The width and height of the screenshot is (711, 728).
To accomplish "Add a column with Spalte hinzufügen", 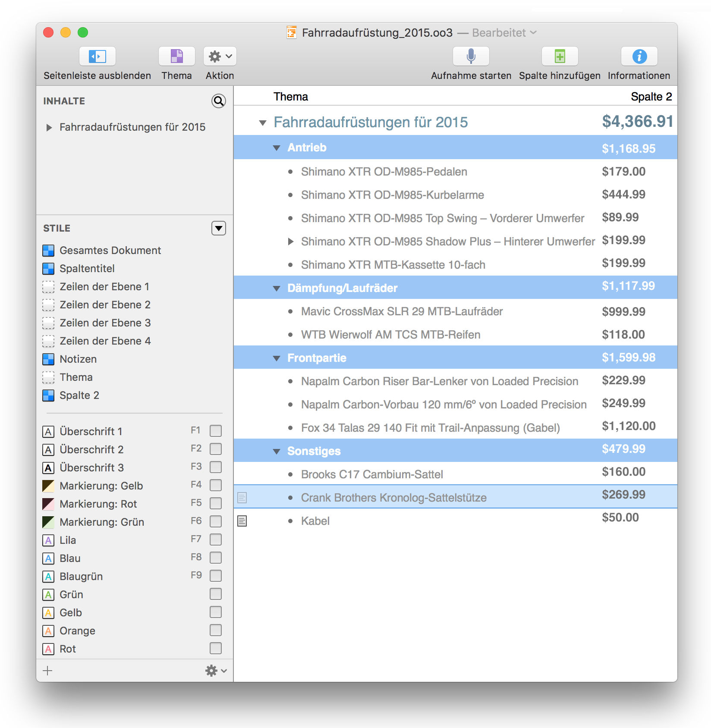I will coord(560,56).
